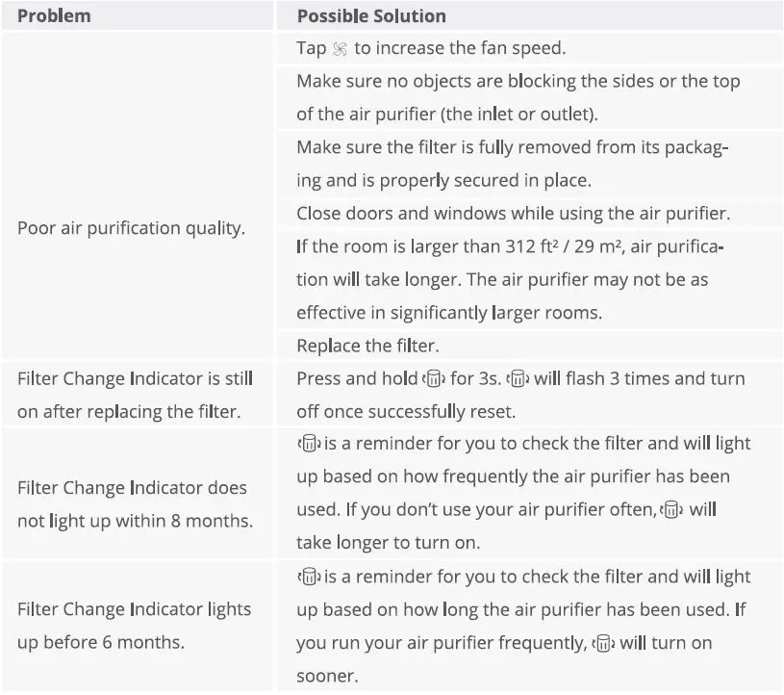Click filter icon following "Press and hold"
Image resolution: width=784 pixels, height=695 pixels.
(434, 378)
